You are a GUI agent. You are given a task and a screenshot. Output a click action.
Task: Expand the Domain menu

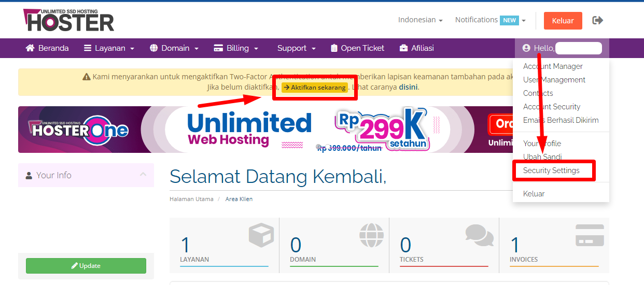point(174,48)
